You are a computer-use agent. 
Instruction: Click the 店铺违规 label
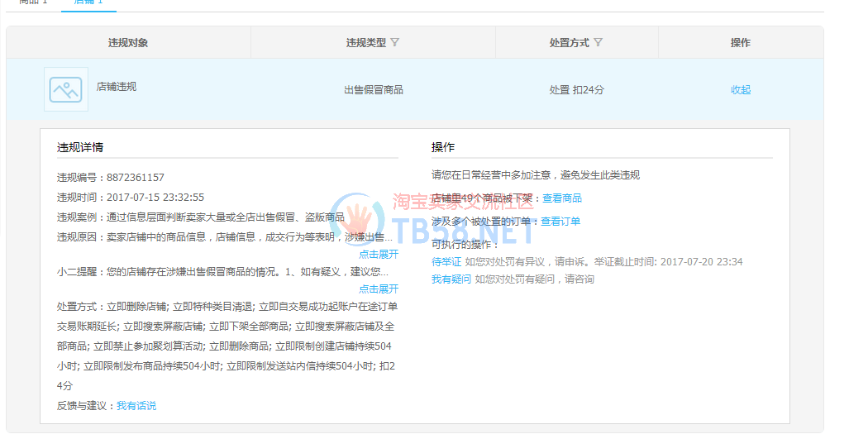[117, 86]
